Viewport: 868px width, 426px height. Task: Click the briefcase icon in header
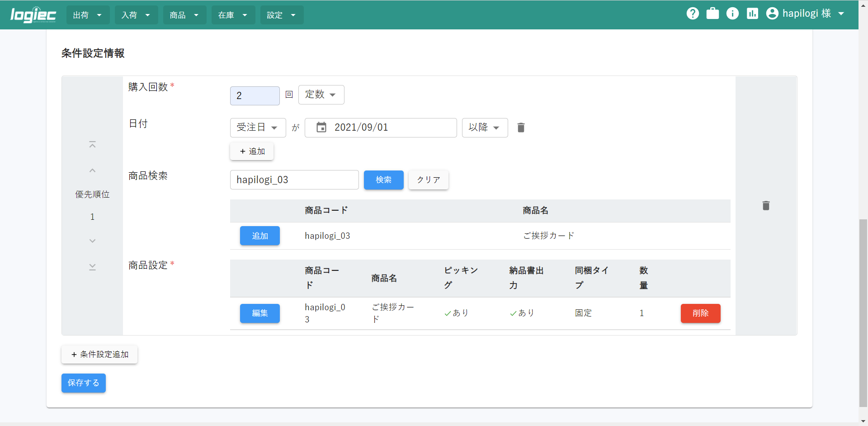pyautogui.click(x=712, y=14)
